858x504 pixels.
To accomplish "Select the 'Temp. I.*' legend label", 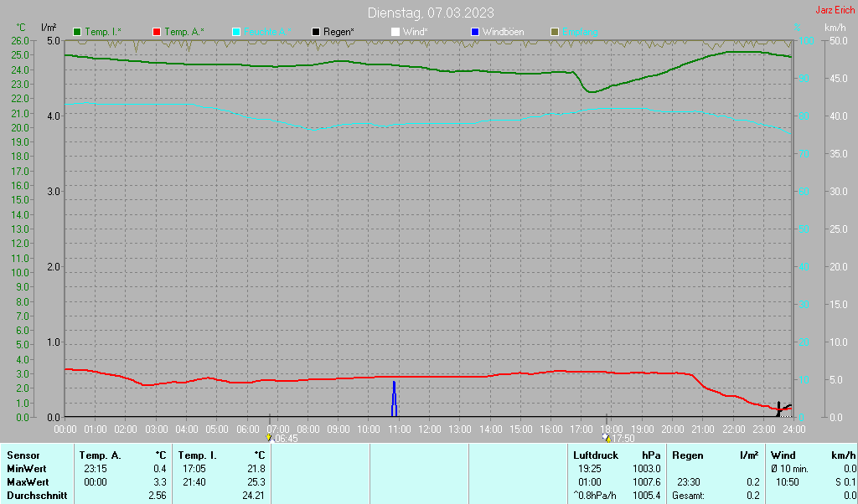I will tap(103, 33).
